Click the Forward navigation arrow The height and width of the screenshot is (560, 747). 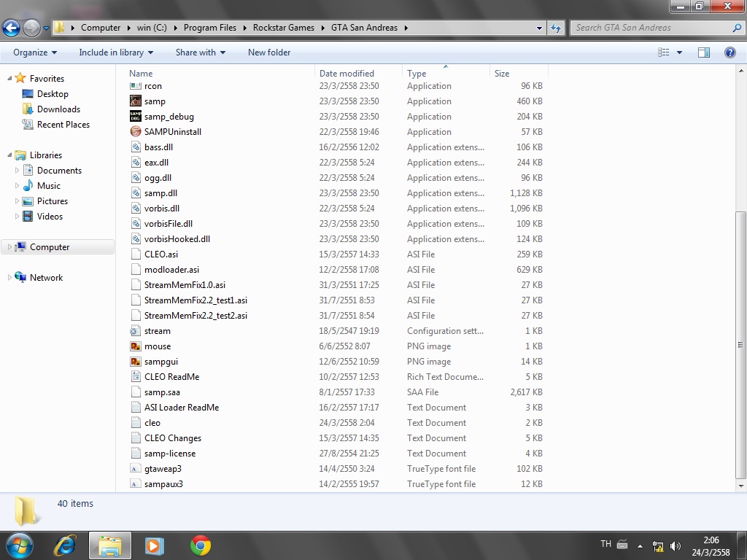click(32, 28)
